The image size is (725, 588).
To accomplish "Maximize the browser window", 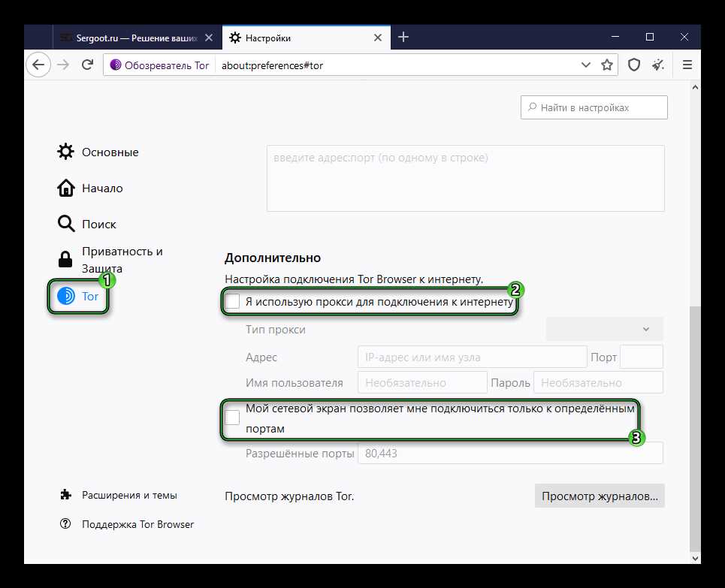I will (x=650, y=37).
